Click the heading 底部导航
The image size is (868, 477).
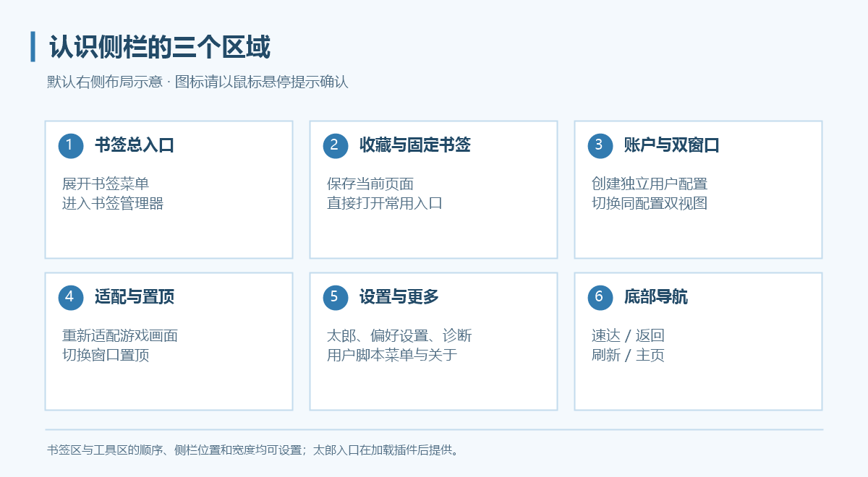(x=656, y=297)
